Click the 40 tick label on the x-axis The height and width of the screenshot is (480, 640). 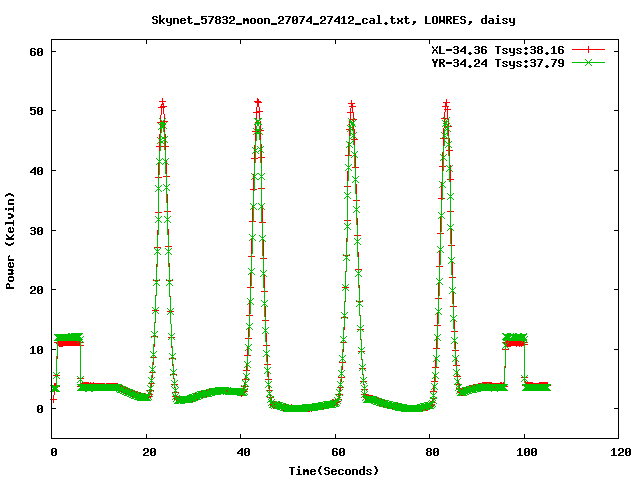point(241,452)
